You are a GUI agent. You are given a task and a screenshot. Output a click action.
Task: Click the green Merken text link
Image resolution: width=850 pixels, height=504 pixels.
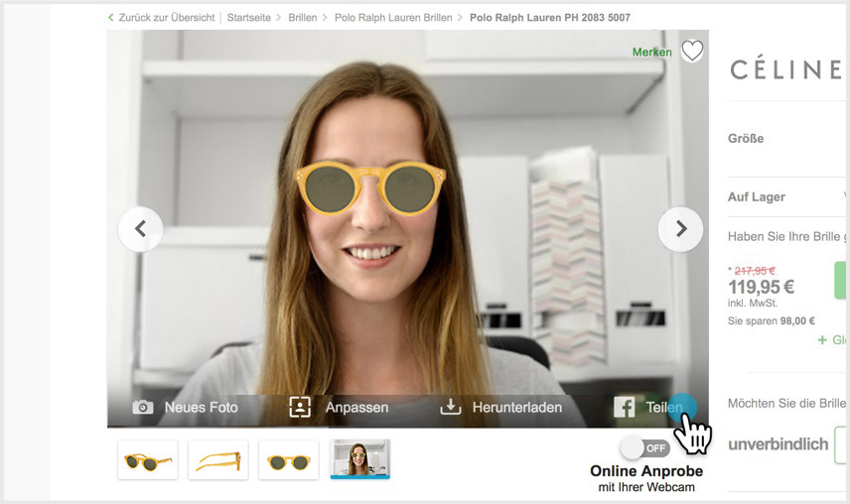[x=651, y=52]
